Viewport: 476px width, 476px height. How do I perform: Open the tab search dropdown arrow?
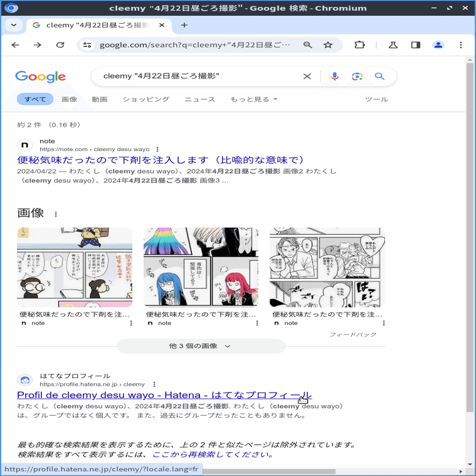[x=14, y=25]
